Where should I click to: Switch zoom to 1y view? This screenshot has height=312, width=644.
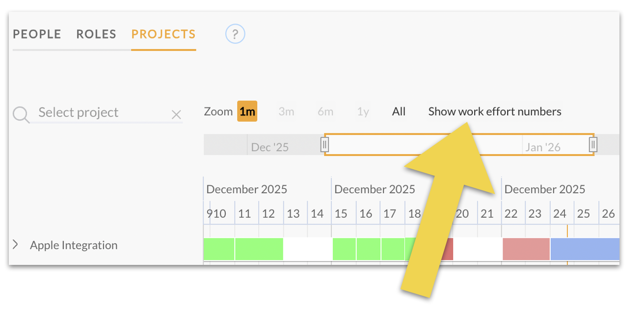tap(363, 111)
